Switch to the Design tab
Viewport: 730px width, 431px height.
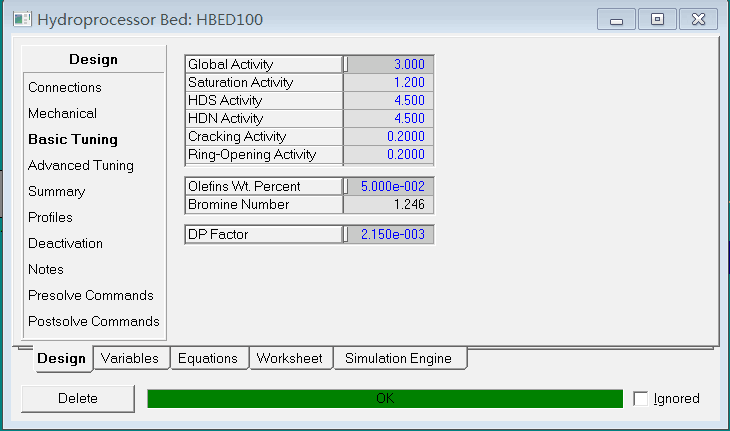[x=61, y=358]
